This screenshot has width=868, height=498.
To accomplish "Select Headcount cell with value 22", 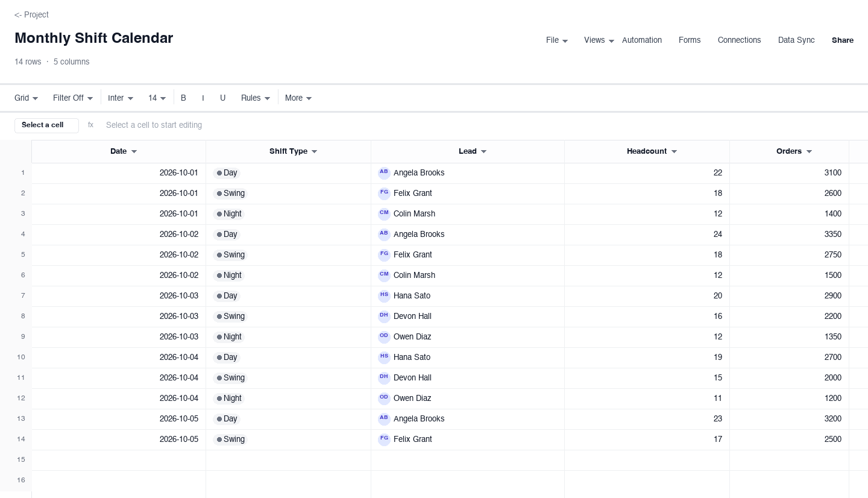I will click(647, 173).
